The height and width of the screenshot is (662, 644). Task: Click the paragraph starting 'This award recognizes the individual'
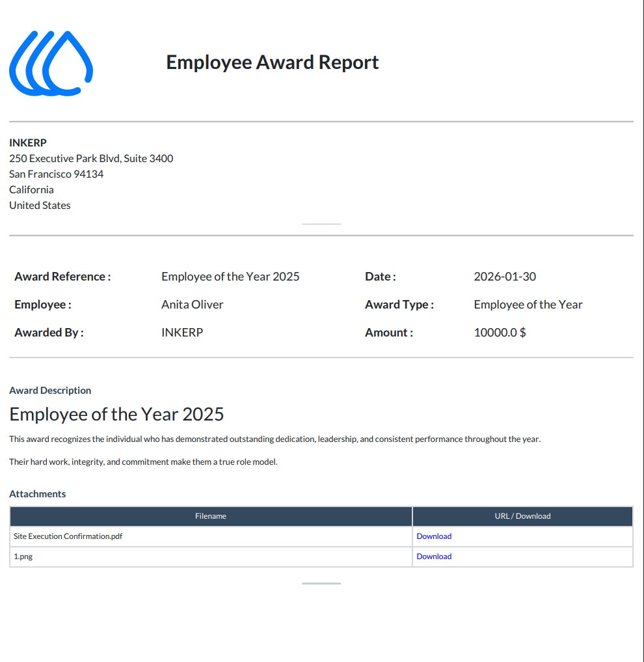pos(275,439)
